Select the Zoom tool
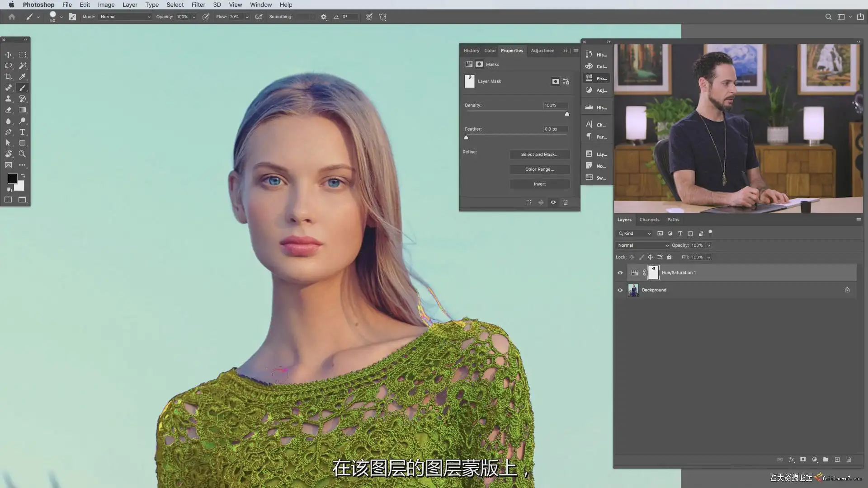The height and width of the screenshot is (488, 868). tap(22, 154)
